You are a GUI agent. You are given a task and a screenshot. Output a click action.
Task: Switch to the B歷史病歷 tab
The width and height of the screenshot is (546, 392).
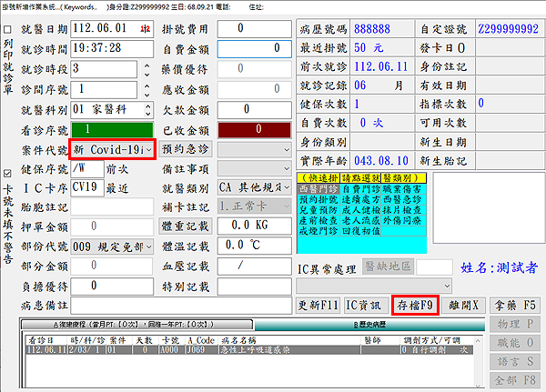(374, 326)
